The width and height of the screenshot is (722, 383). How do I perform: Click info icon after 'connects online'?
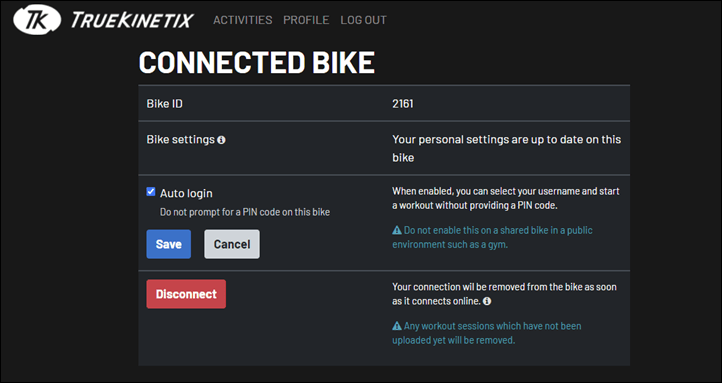(x=487, y=301)
